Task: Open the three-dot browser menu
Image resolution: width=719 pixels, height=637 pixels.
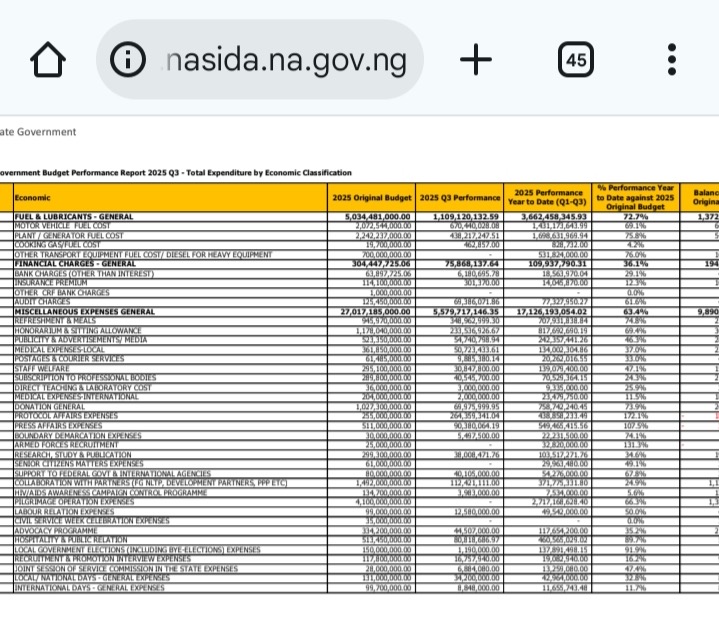Action: (x=672, y=61)
